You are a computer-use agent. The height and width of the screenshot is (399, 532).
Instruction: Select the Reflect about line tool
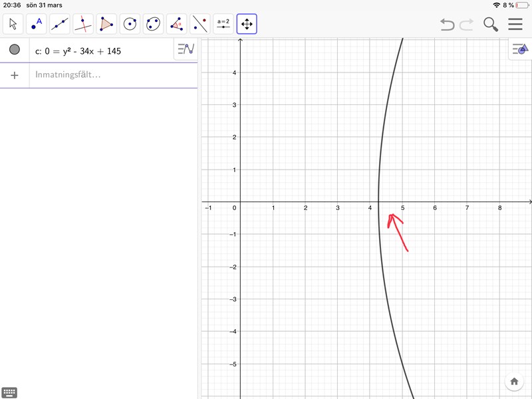coord(199,25)
